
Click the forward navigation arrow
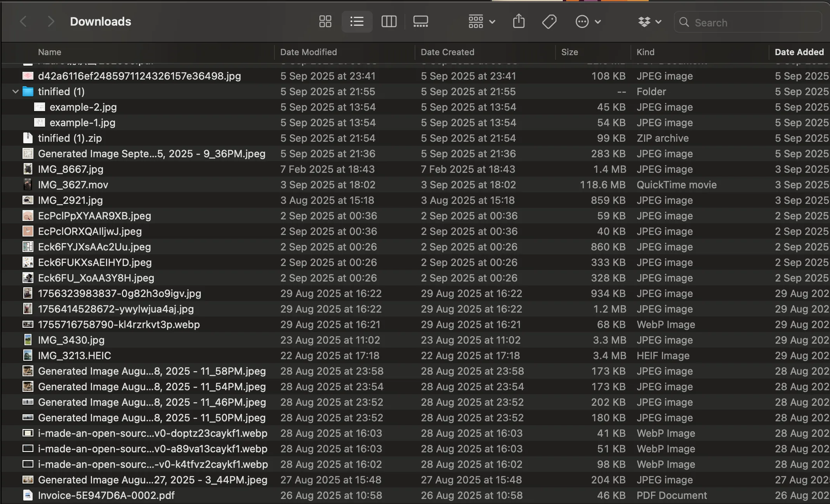point(50,21)
